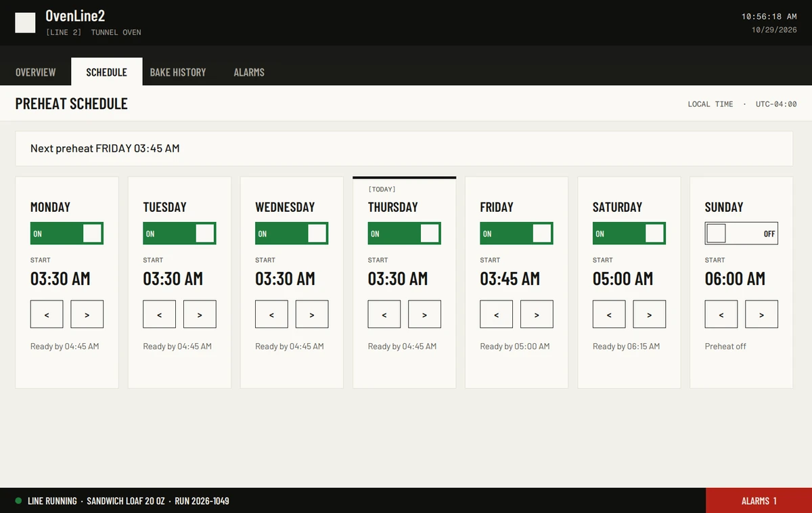Click the green Line Running status dot
812x513 pixels.
click(18, 501)
